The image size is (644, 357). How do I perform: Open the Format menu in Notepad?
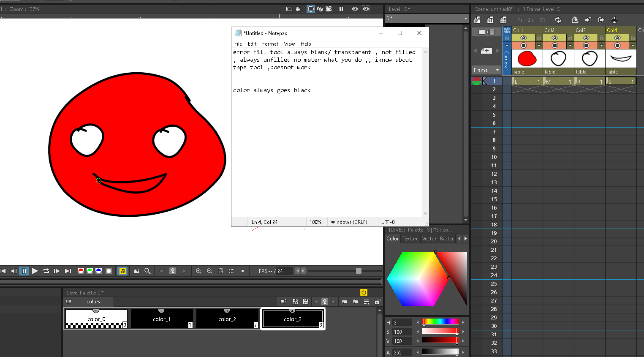point(270,44)
